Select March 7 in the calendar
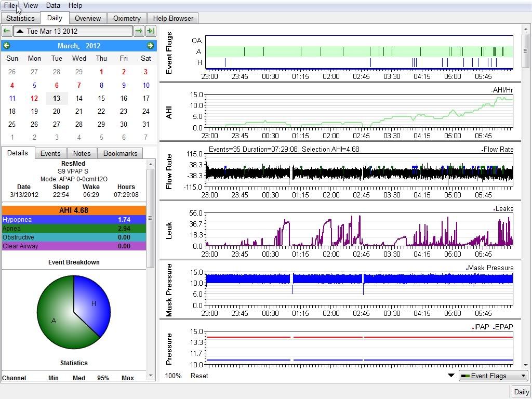 point(79,85)
